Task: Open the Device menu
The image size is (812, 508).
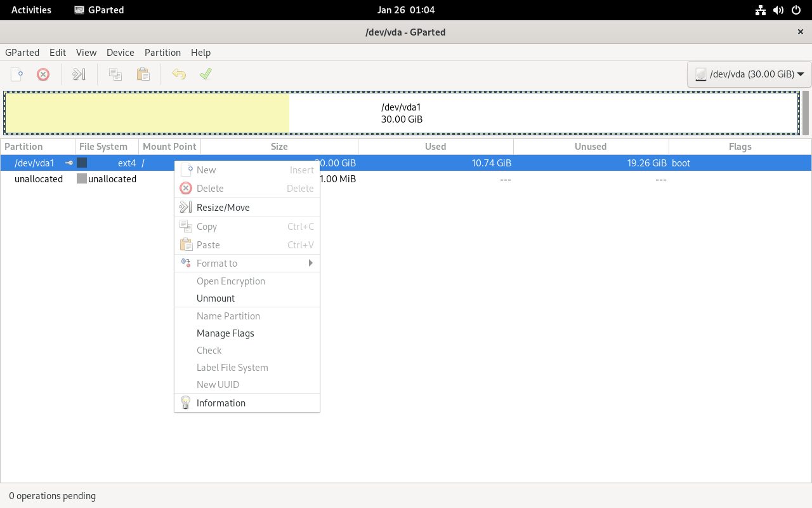Action: (x=120, y=53)
